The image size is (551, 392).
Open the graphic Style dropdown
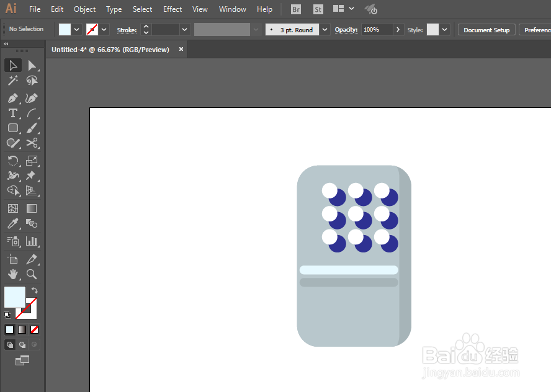pos(444,30)
